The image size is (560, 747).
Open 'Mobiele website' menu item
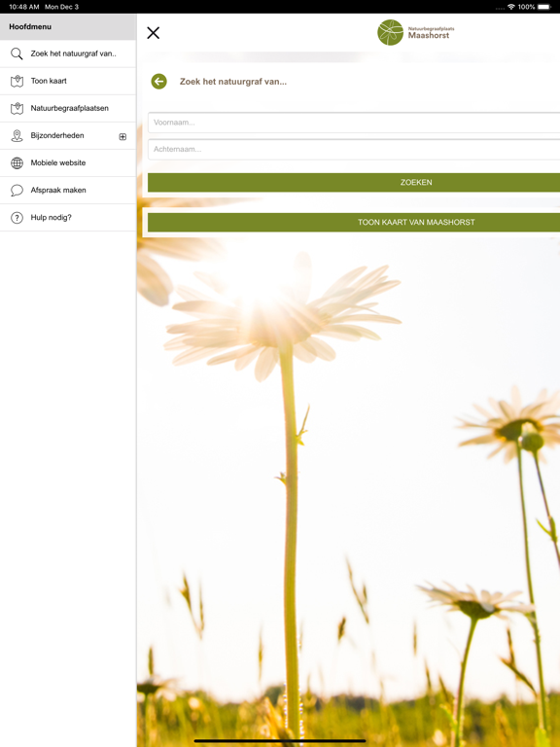[x=68, y=163]
